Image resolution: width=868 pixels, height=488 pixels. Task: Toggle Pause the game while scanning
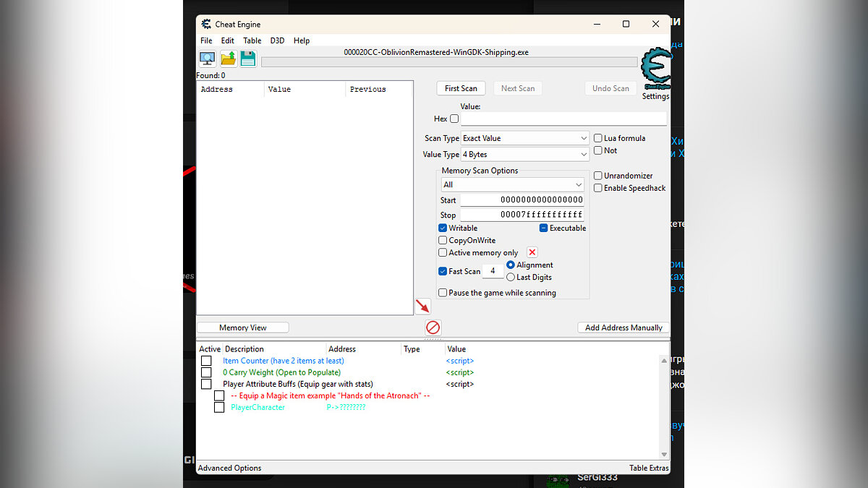[443, 293]
